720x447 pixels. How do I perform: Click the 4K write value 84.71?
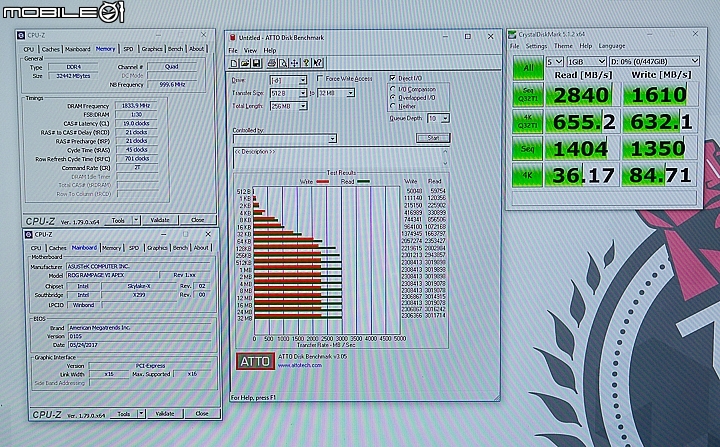tap(660, 175)
